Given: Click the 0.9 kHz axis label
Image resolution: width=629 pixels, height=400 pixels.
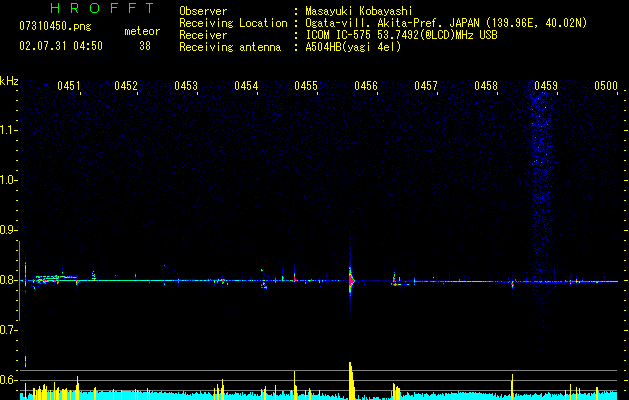Looking at the screenshot, I should point(8,230).
